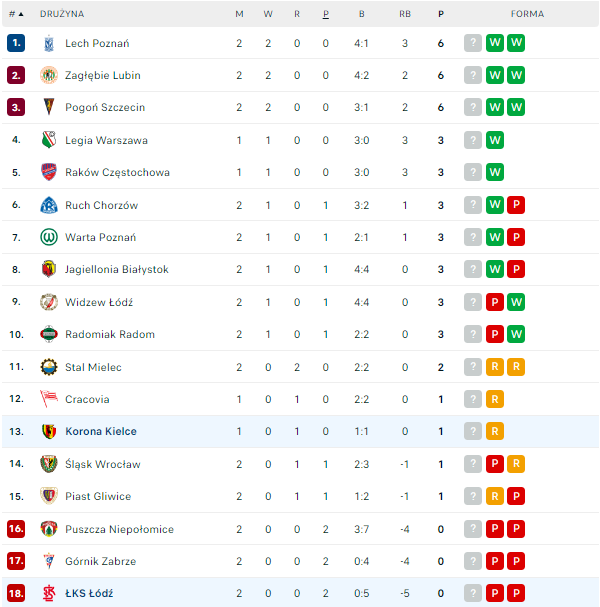The width and height of the screenshot is (600, 607).
Task: Sort by the bold P points header
Action: (441, 14)
